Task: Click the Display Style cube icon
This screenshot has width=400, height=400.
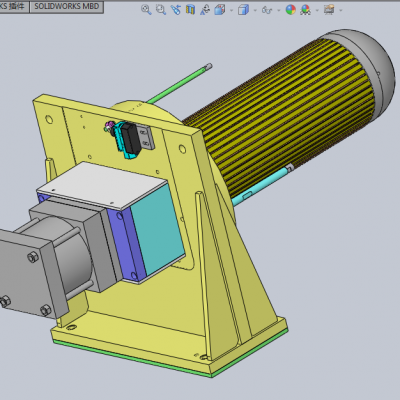Action: coord(243,10)
